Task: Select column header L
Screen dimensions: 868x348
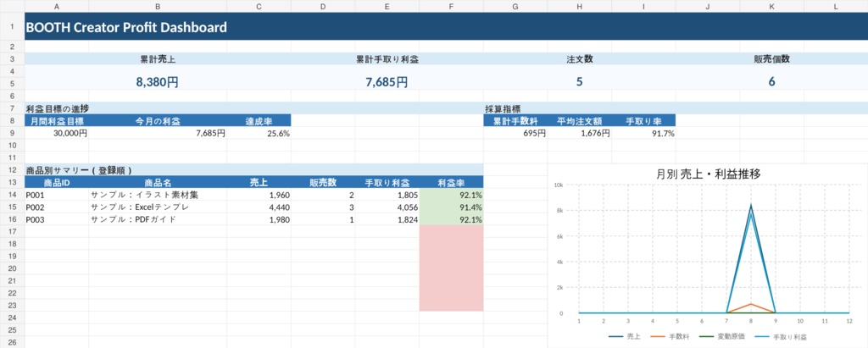Action: [836, 6]
